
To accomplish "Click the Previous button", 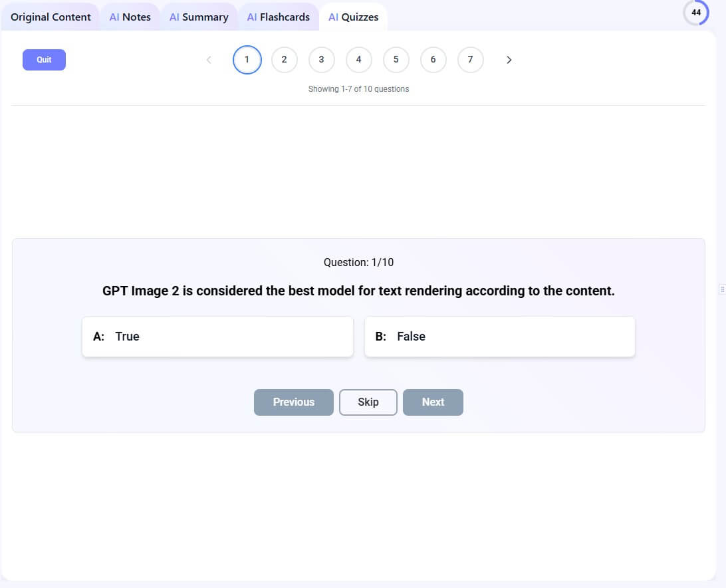I will 294,402.
